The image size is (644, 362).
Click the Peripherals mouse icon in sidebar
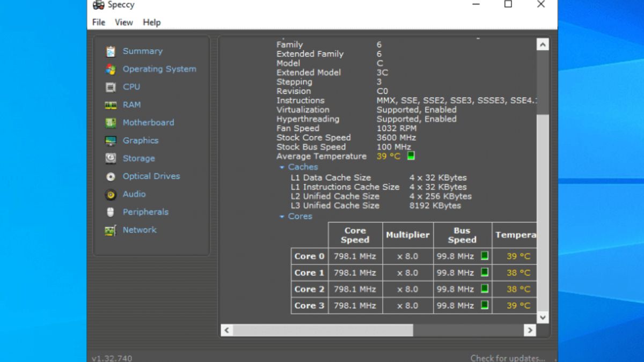111,212
